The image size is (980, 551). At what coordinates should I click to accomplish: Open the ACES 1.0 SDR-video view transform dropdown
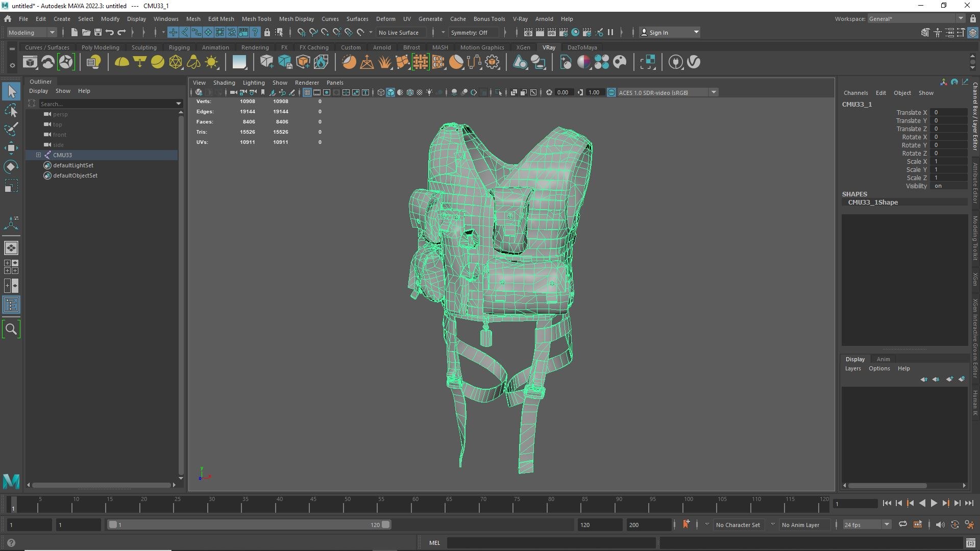coord(668,92)
